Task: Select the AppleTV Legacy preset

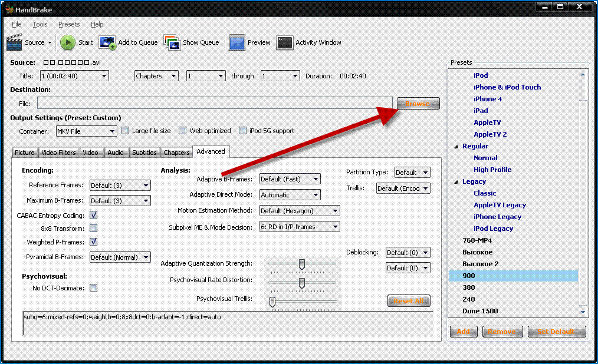Action: pyautogui.click(x=500, y=205)
